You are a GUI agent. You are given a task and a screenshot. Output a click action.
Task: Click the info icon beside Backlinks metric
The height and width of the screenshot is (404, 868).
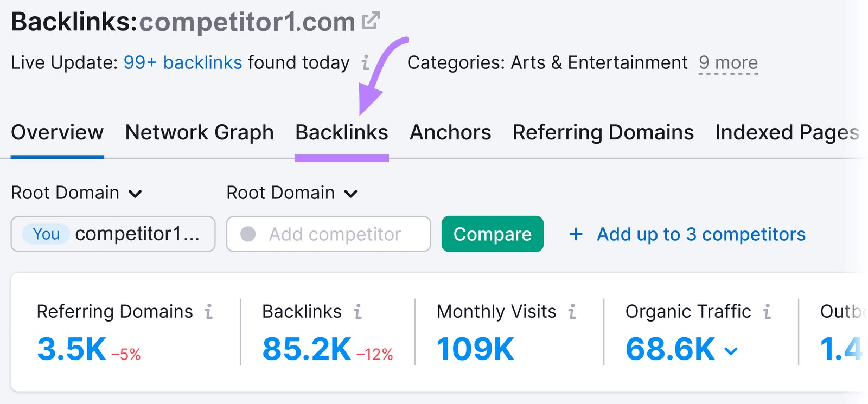pyautogui.click(x=358, y=312)
